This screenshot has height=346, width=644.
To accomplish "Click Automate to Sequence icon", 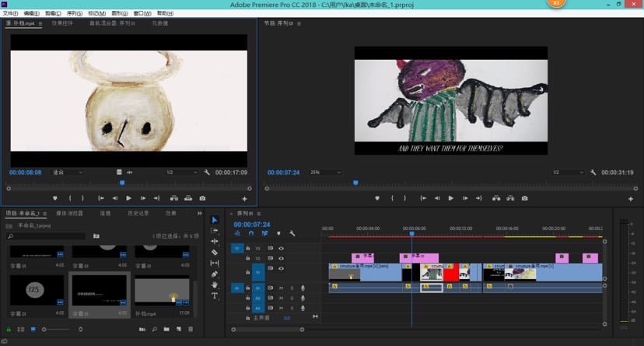I will point(142,329).
